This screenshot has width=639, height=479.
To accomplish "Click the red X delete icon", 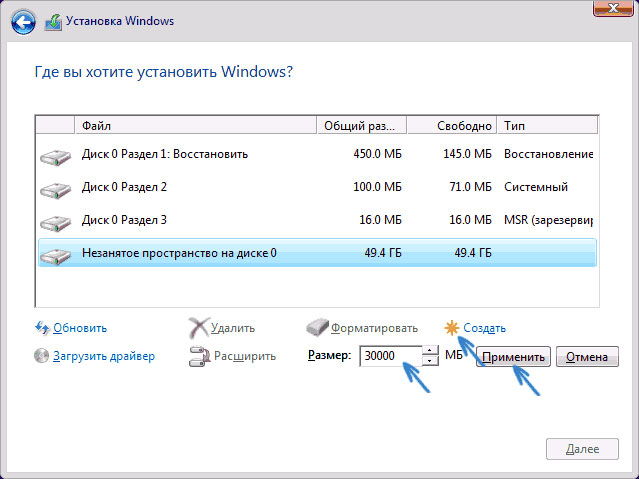I will (199, 327).
